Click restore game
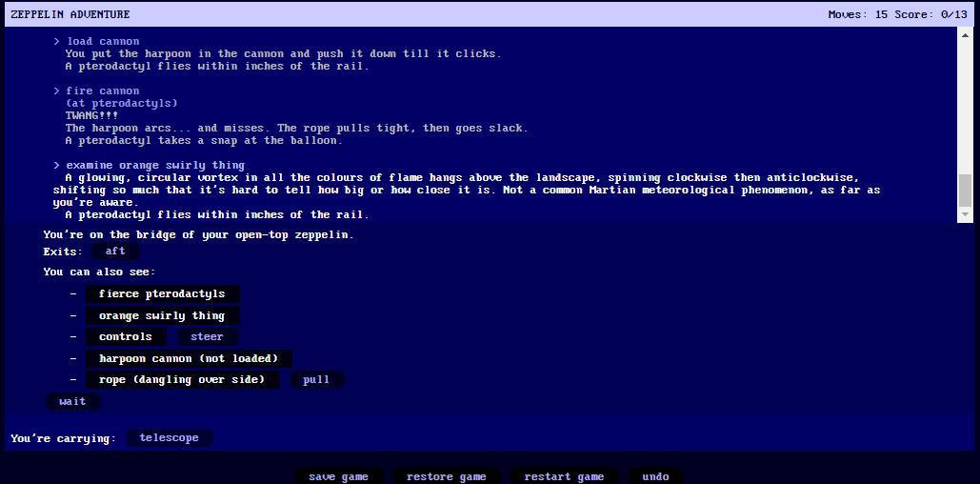The width and height of the screenshot is (980, 484). 447,476
